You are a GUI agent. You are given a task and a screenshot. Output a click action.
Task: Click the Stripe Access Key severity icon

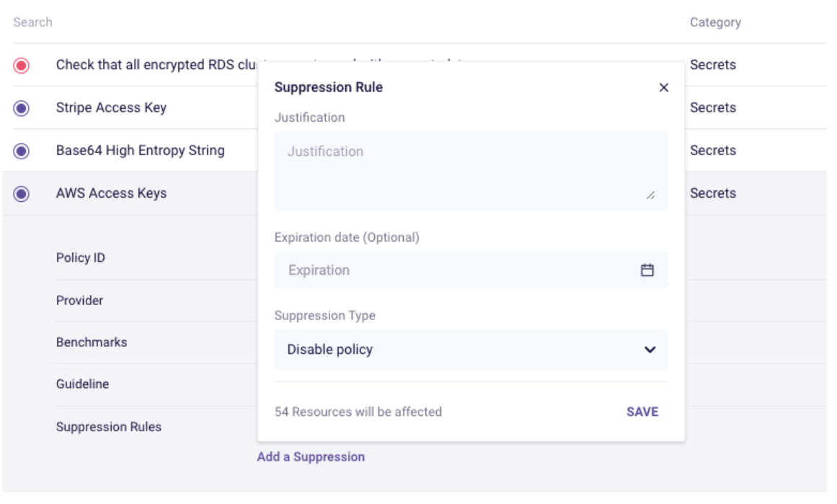coord(21,108)
